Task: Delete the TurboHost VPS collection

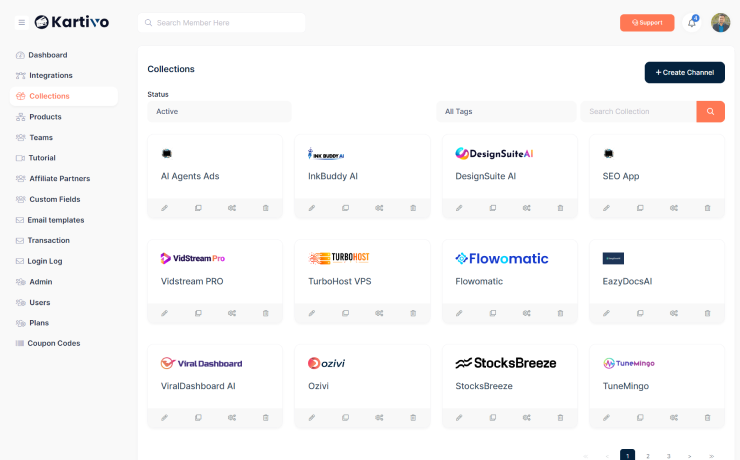Action: 413,313
